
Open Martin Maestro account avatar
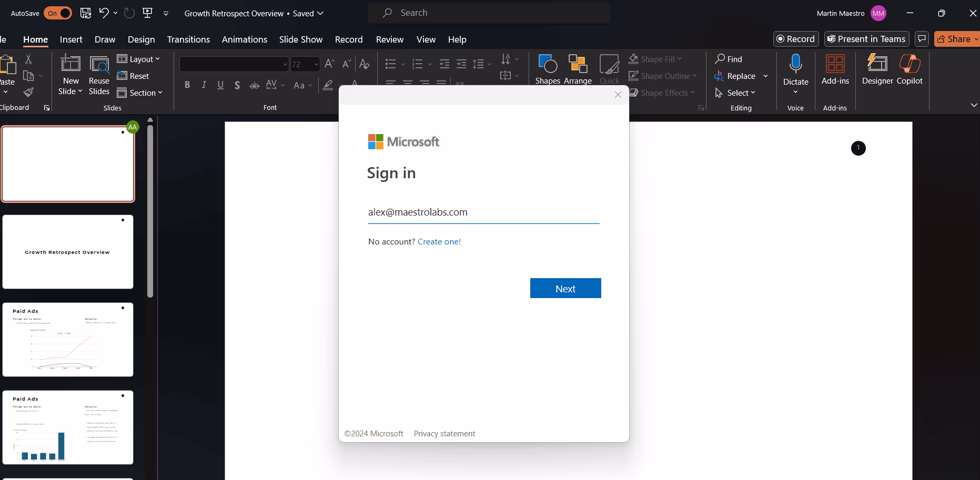coord(878,13)
